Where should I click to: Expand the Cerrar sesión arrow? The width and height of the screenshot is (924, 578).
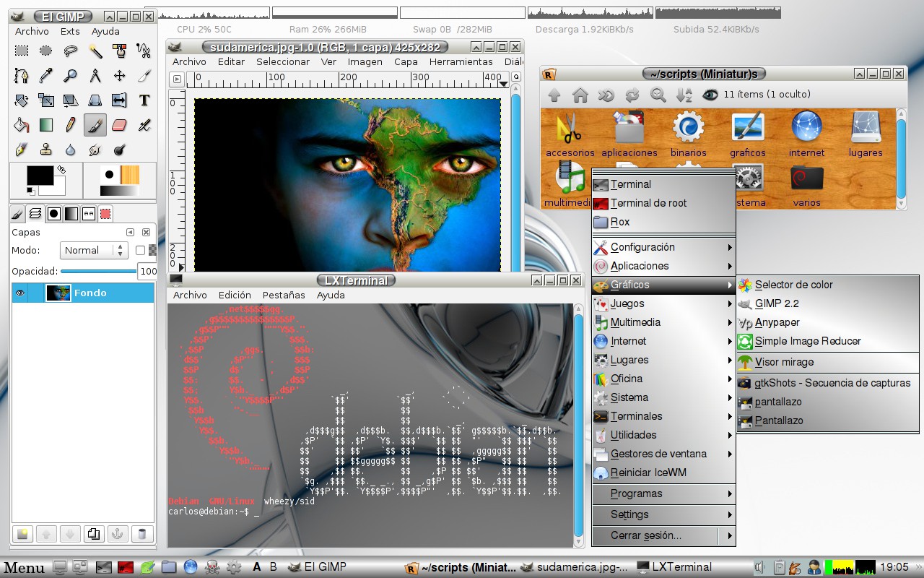[x=729, y=536]
